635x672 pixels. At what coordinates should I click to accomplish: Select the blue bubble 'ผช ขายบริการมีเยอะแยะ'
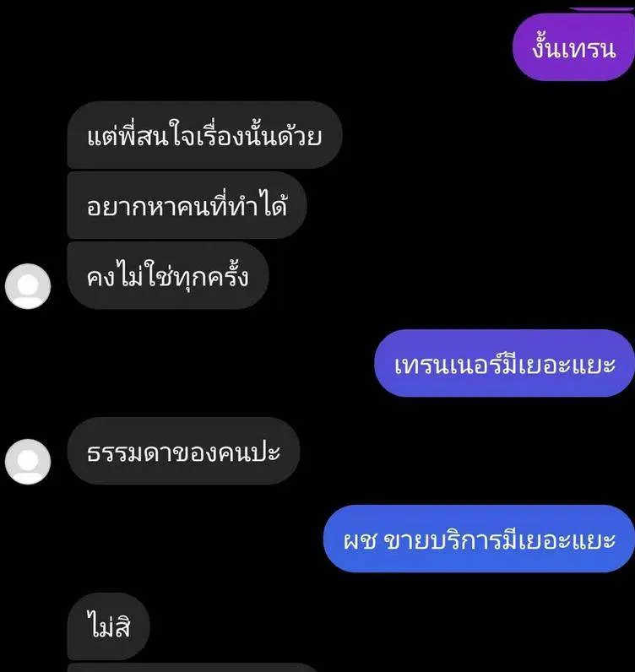(479, 539)
